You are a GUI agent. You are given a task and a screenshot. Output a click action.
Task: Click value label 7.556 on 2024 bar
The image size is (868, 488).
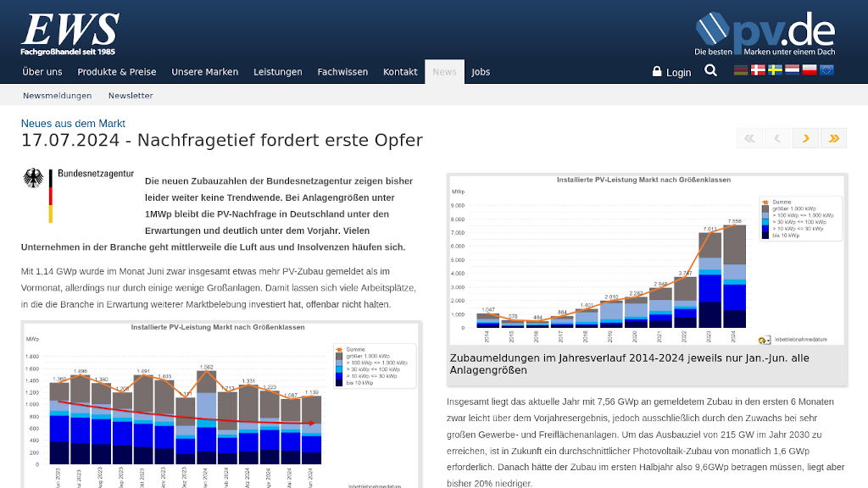[x=735, y=221]
